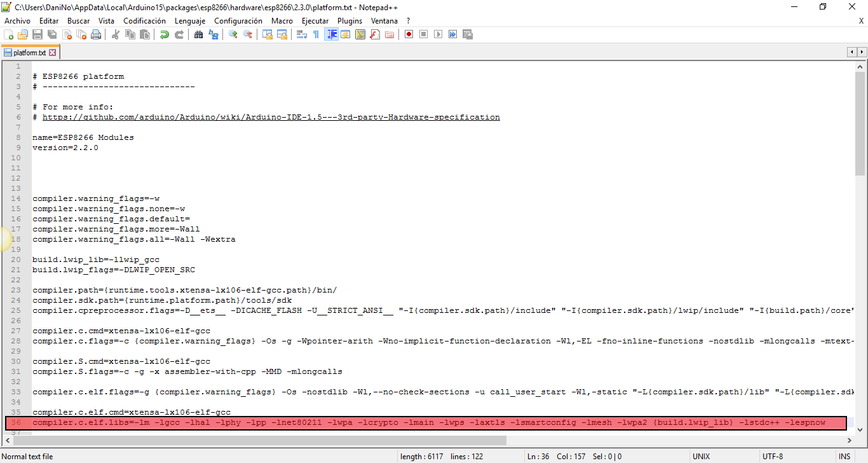Click the line 'version=2.2.0'
This screenshot has height=463, width=868.
pos(65,148)
